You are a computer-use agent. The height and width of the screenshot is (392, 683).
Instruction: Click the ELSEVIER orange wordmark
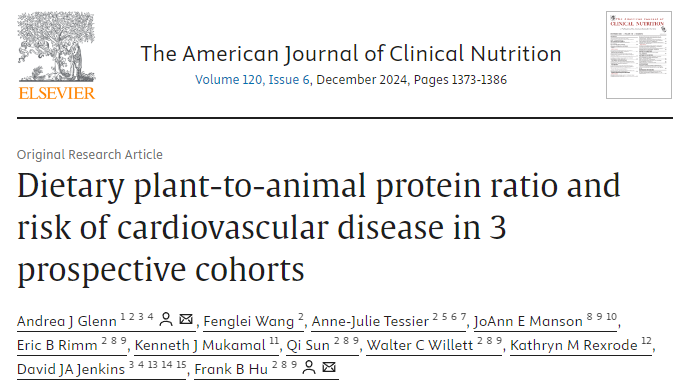57,93
